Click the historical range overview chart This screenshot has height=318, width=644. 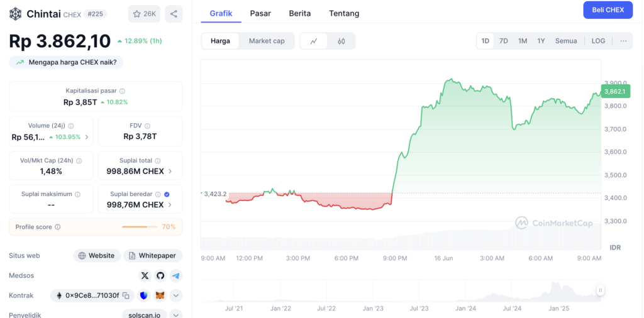point(401,291)
